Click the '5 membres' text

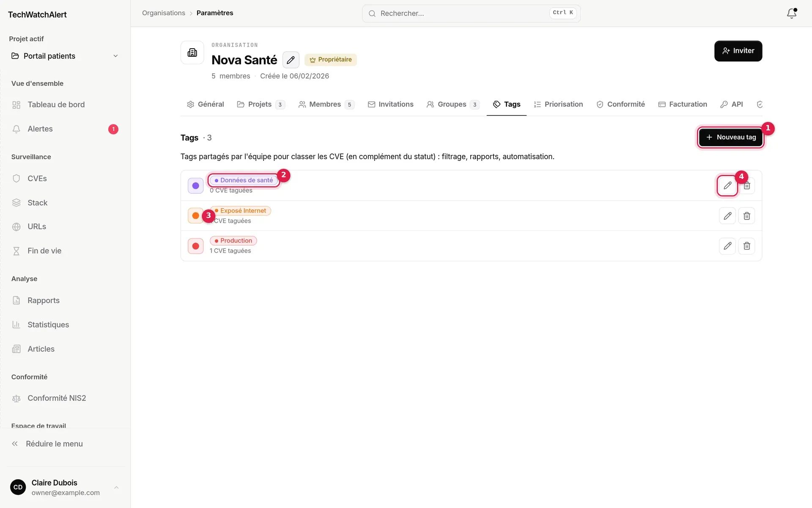[231, 76]
